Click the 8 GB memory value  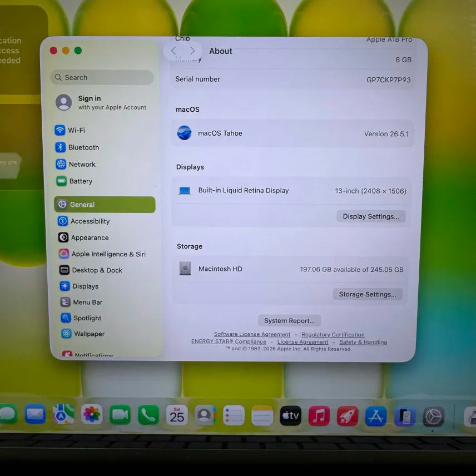[x=404, y=60]
